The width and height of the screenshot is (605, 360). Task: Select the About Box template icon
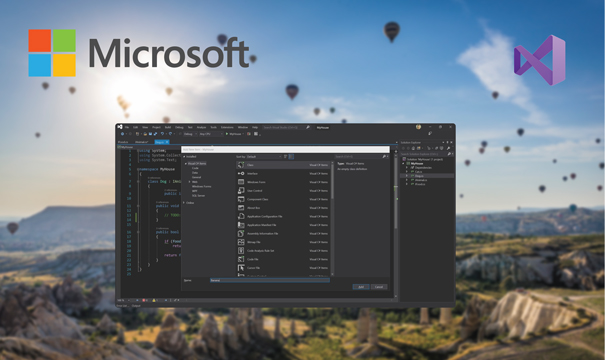coord(241,208)
